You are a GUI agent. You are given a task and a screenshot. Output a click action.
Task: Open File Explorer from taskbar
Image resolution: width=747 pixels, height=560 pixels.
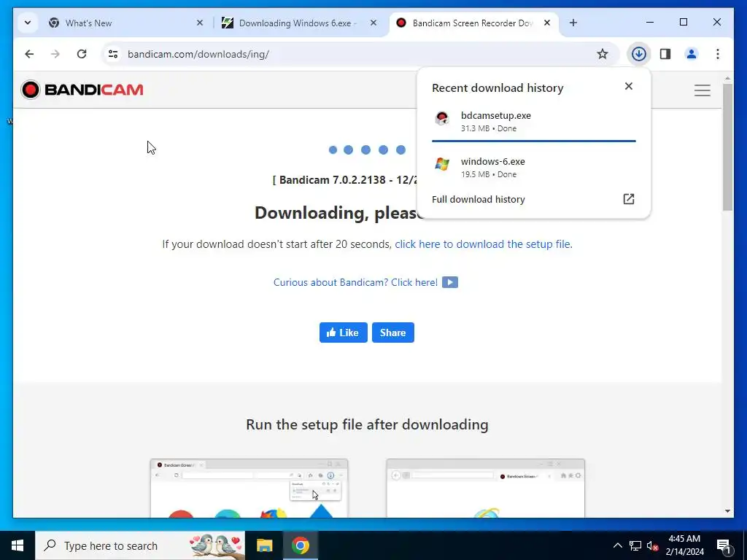pos(264,545)
